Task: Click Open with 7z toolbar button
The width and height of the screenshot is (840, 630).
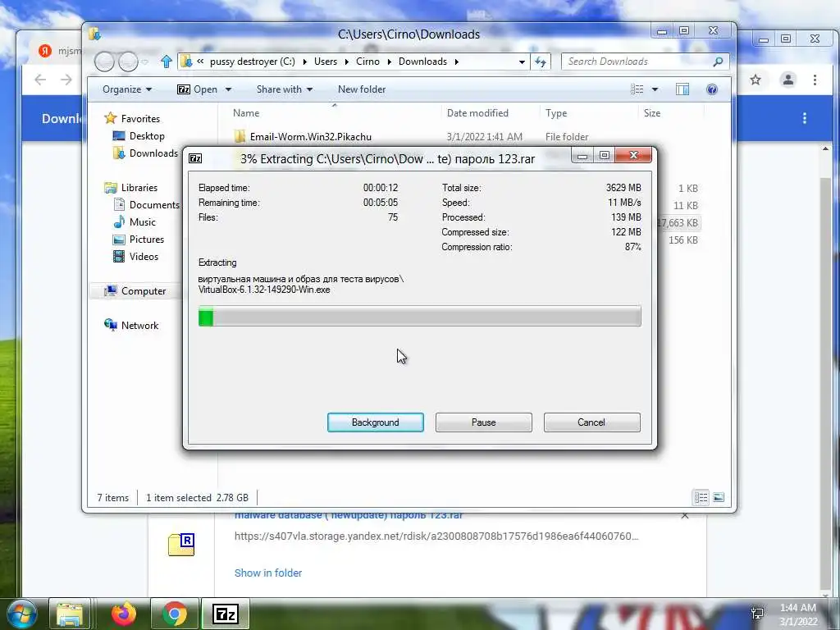Action: (x=197, y=89)
